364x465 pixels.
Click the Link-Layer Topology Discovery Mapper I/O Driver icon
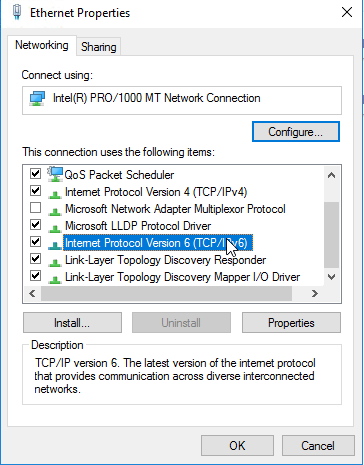coord(54,278)
